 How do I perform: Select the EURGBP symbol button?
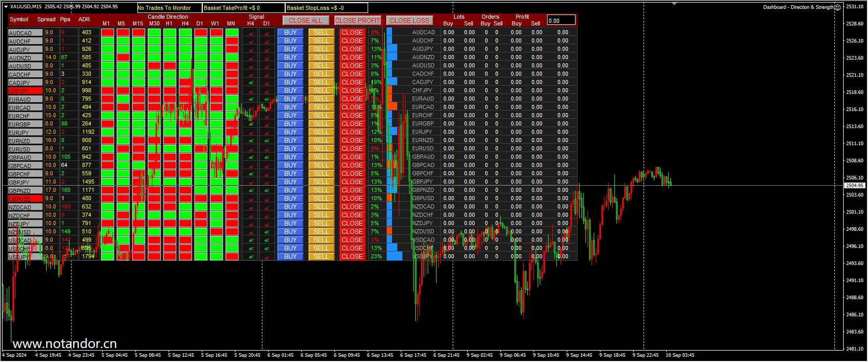(x=25, y=124)
